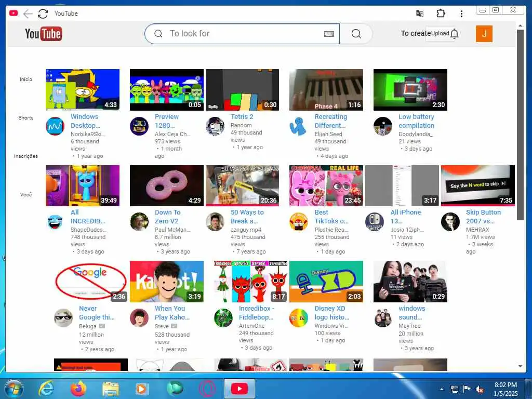Open Down To Zero V2 title

[x=168, y=217]
